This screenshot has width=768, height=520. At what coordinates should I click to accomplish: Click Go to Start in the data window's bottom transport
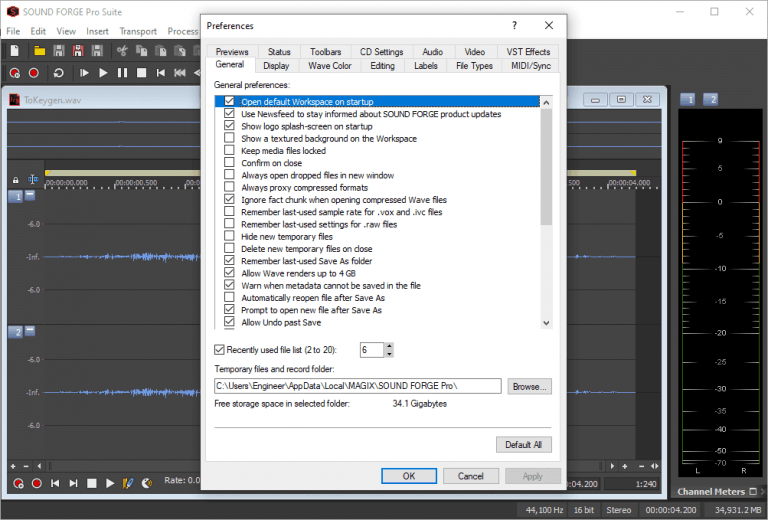[x=55, y=483]
